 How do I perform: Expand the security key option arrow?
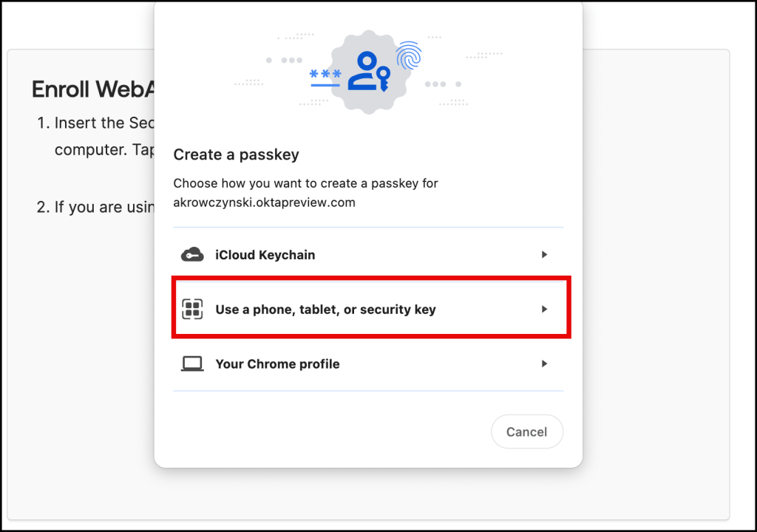point(544,310)
